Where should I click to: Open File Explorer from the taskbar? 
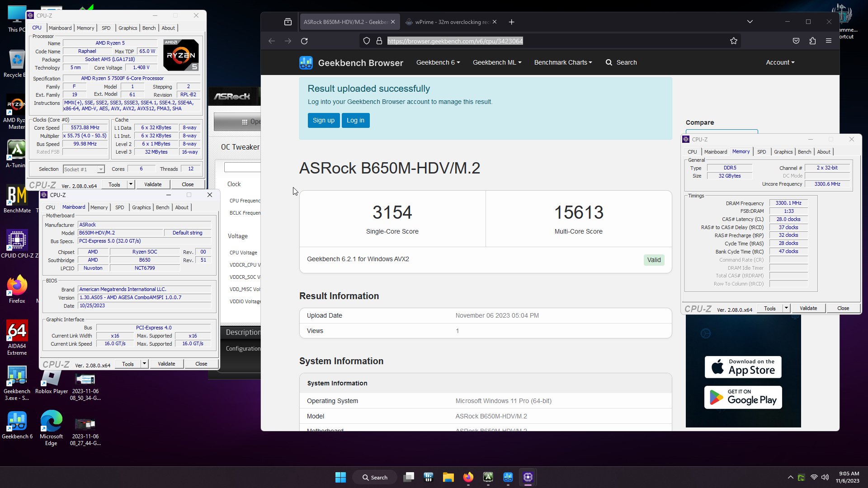(448, 477)
